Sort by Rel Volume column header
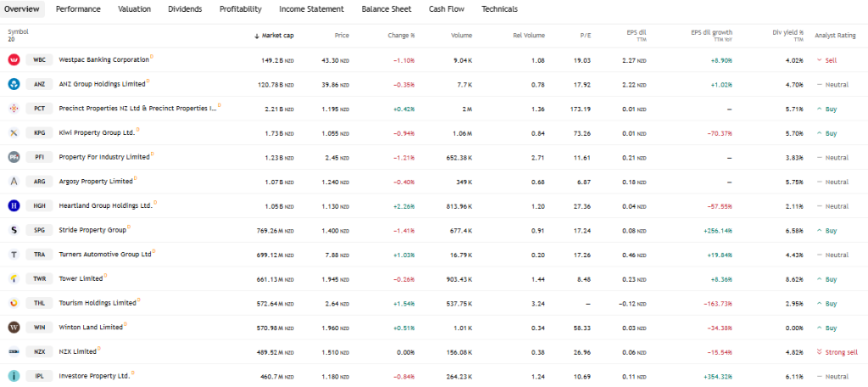868x387 pixels. pos(529,36)
